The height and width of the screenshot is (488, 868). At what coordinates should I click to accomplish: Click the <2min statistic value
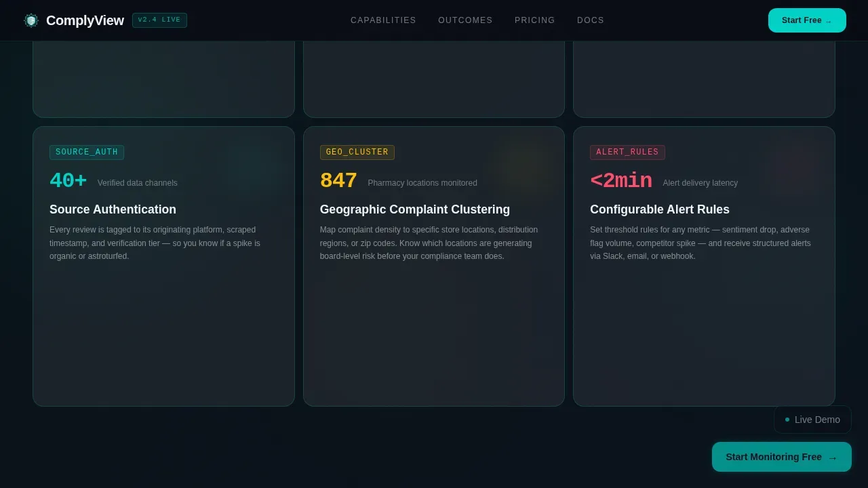[621, 181]
